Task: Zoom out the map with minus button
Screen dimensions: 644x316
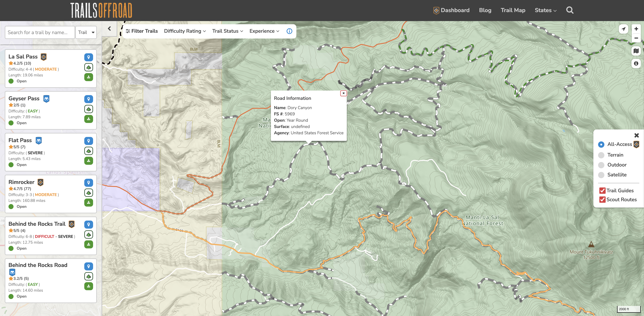Action: (636, 38)
